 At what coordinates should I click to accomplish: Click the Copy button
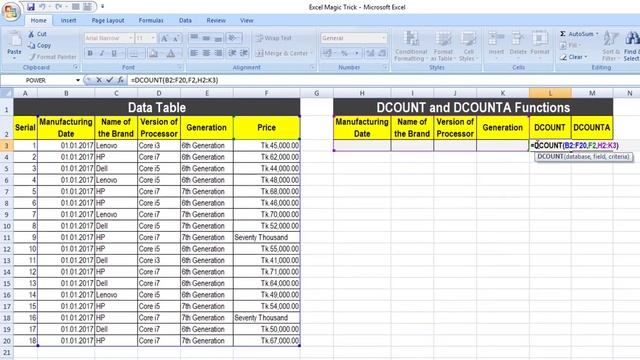point(39,45)
